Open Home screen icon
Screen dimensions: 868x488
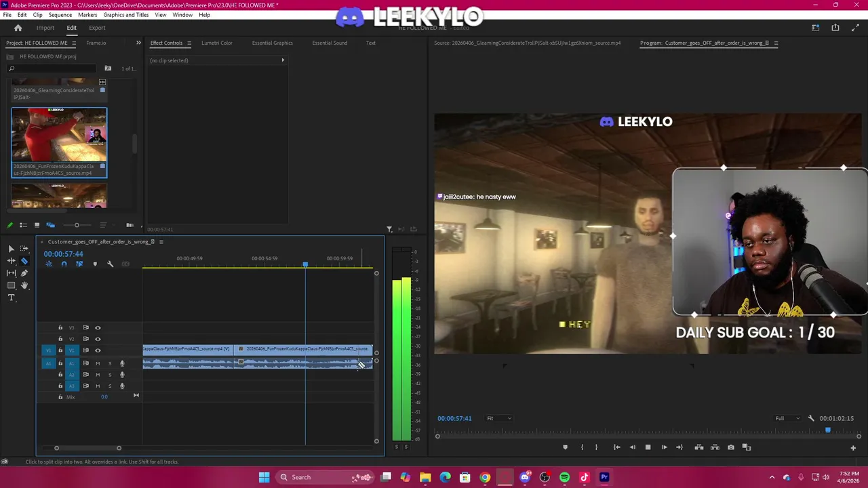click(18, 28)
